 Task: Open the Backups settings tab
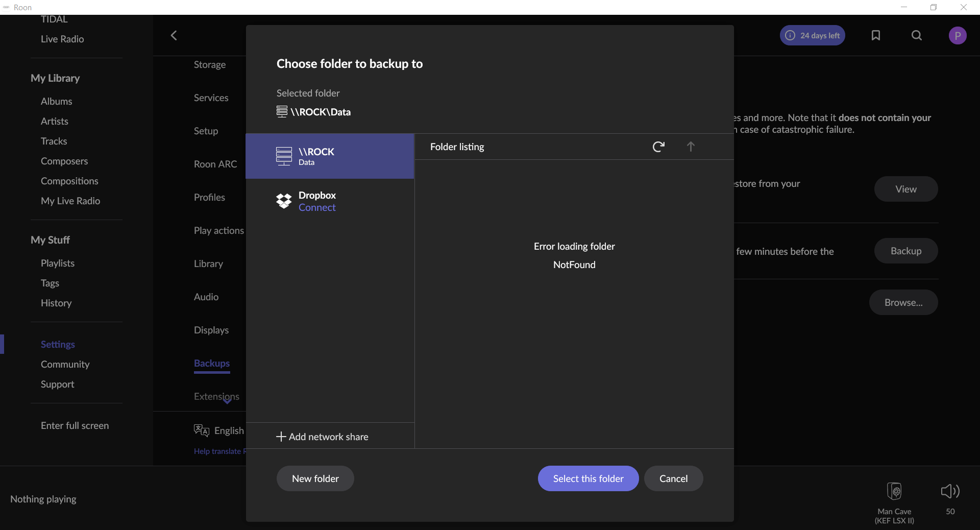(212, 363)
